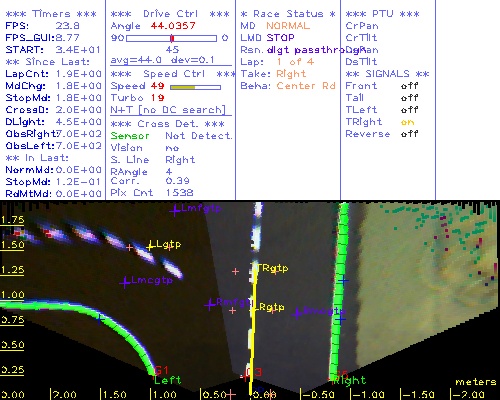500x400 pixels.
Task: Click the NORMAL mode value
Action: pyautogui.click(x=288, y=26)
